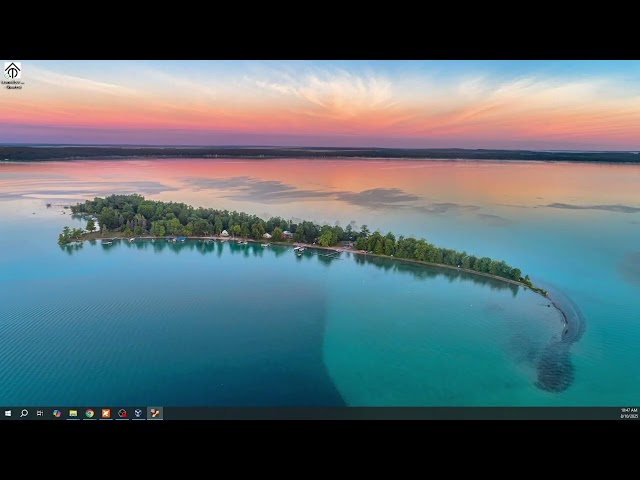Launch the colorful Copilot taskbar icon

(x=57, y=413)
